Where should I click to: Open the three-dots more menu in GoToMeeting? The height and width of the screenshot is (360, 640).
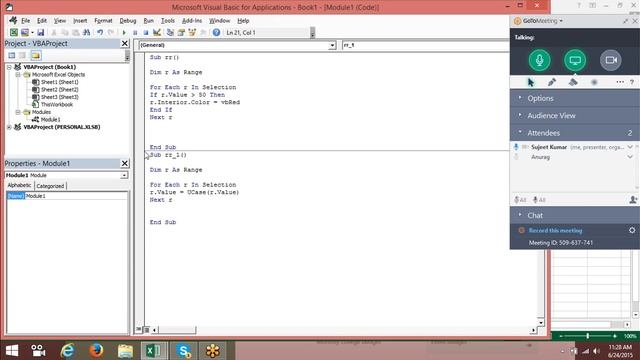[620, 82]
